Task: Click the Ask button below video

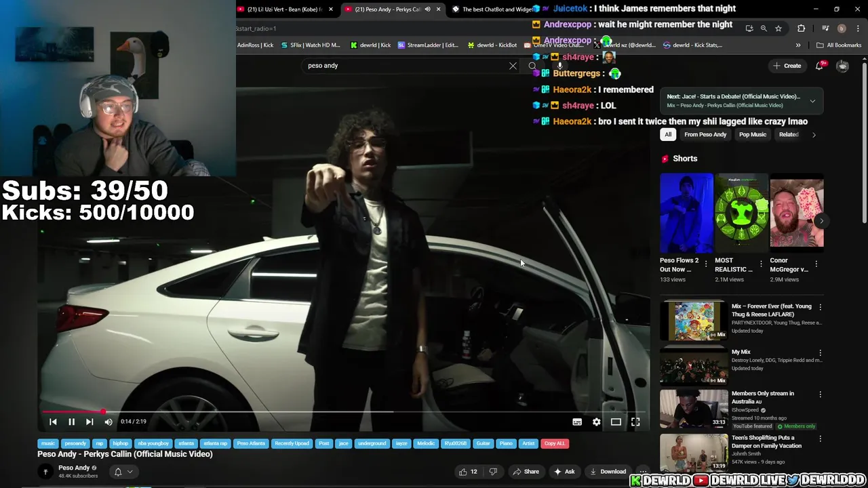Action: (564, 472)
